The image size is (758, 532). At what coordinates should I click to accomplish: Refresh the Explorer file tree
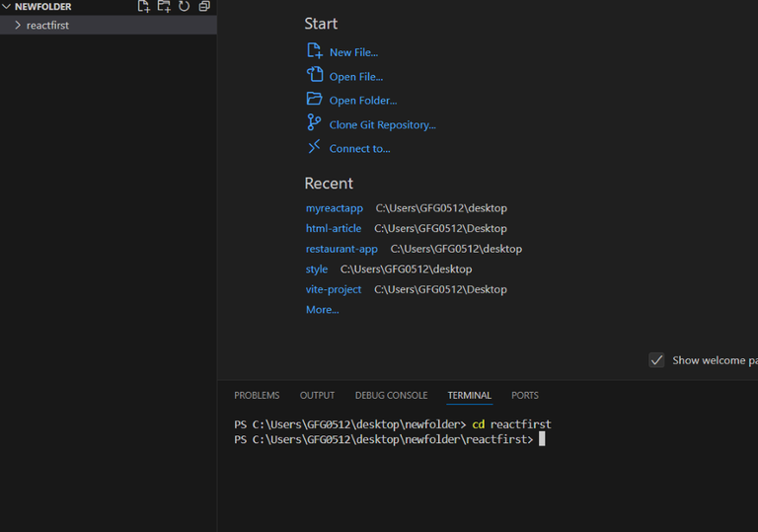point(185,6)
